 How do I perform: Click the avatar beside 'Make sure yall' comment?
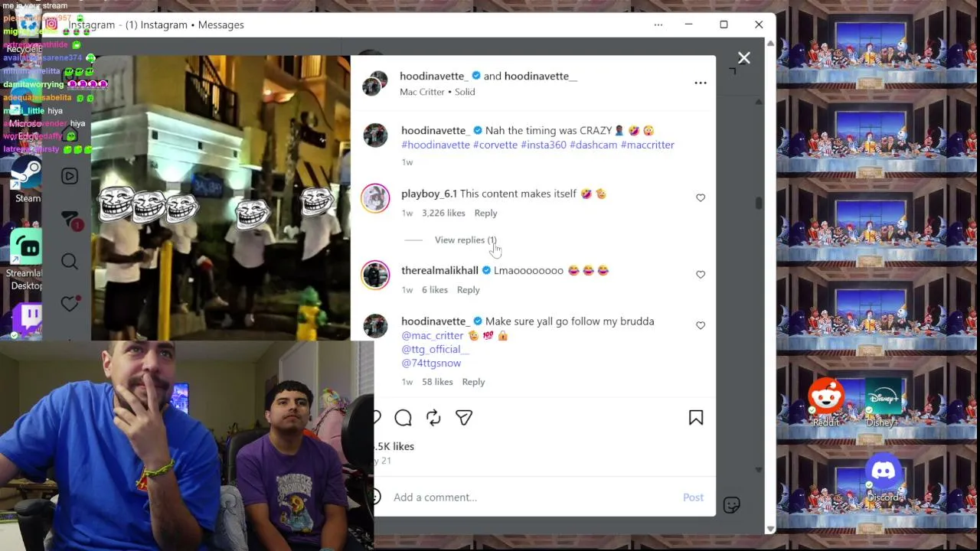point(375,326)
